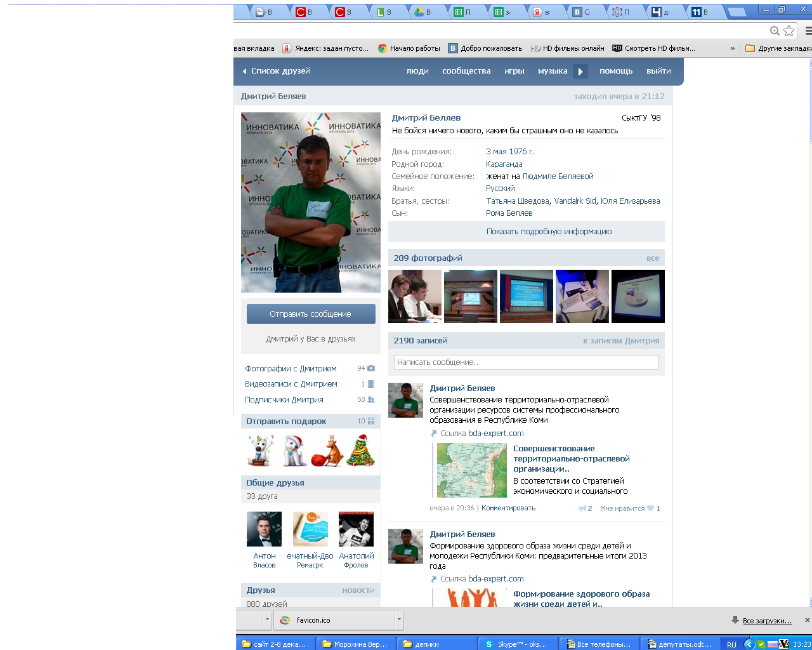Go back via 'Список друзей' link

coord(280,71)
